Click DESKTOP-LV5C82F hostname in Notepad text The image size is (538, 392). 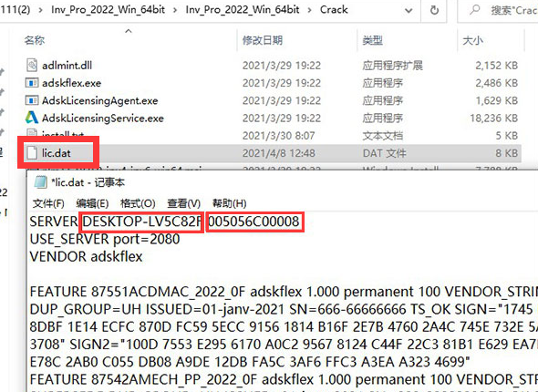point(142,222)
